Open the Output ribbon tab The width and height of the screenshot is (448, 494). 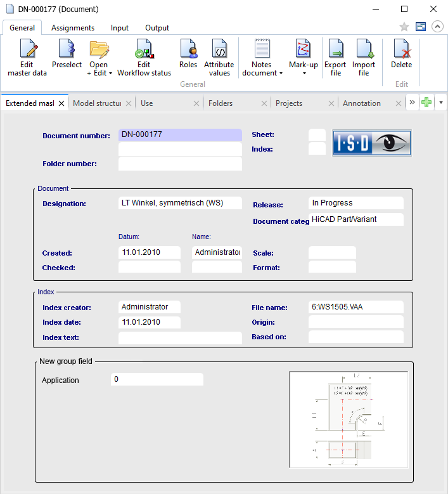coord(157,28)
